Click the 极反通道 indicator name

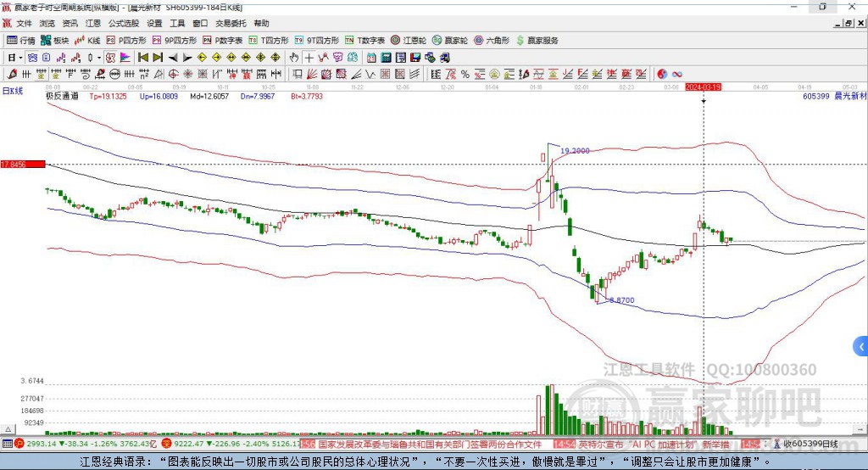point(62,96)
